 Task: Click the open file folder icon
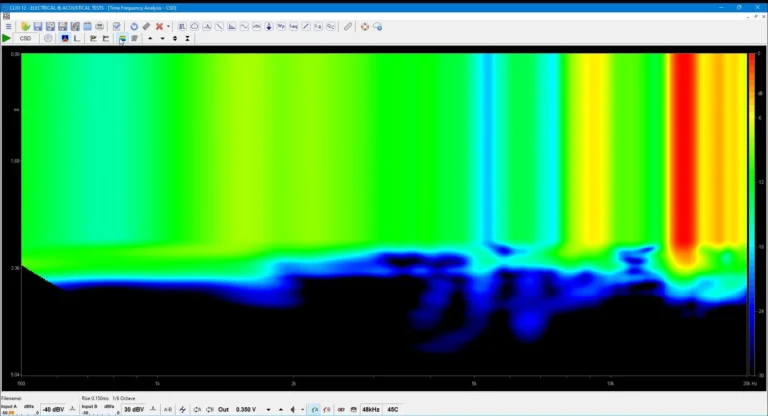26,27
